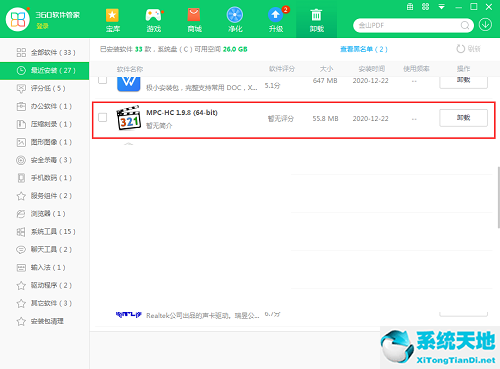Open 安装包清理 installer cleanup
500x369 pixels.
(45, 321)
